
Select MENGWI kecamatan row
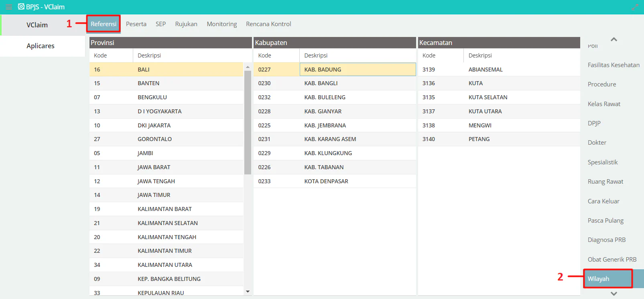click(x=499, y=125)
